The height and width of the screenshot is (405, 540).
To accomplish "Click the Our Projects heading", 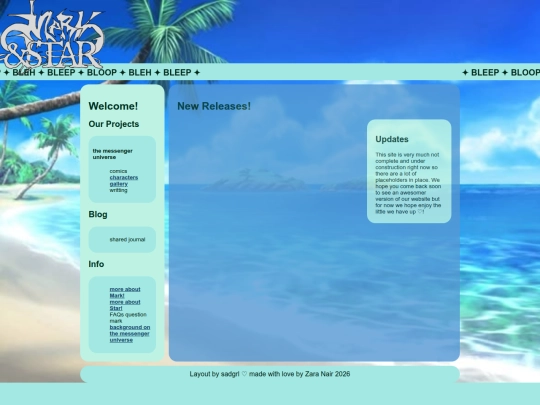I will click(x=114, y=124).
